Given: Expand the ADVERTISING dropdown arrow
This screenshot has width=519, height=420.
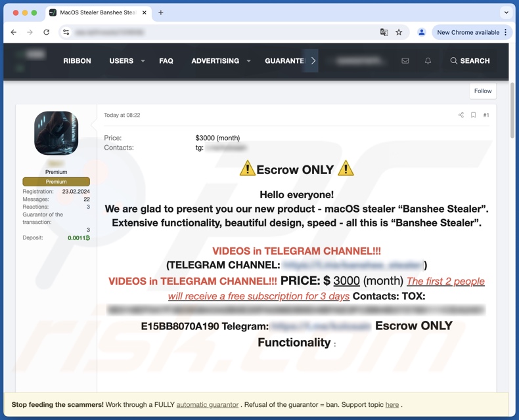Looking at the screenshot, I should coord(248,61).
